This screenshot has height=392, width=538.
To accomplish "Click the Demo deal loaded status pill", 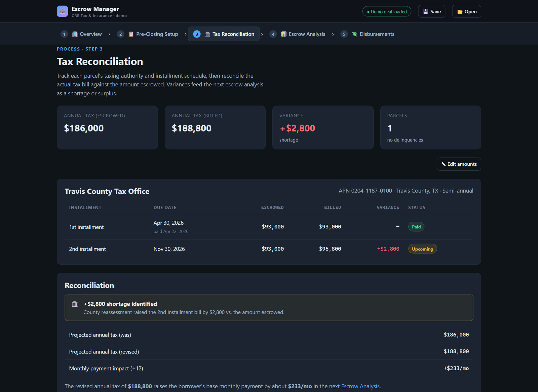I will (x=387, y=11).
